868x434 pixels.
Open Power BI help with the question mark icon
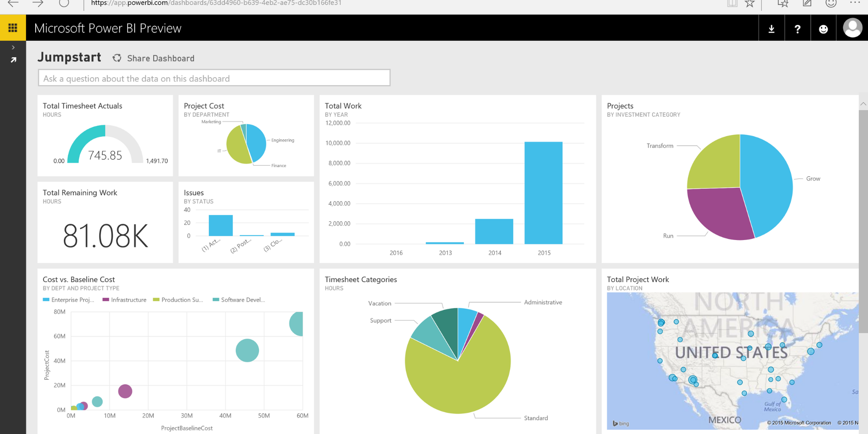coord(798,28)
